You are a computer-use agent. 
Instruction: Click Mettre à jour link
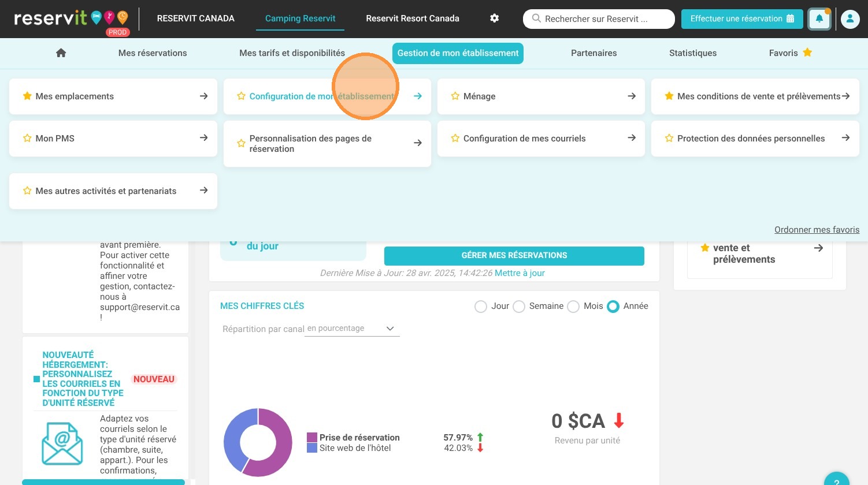click(520, 273)
